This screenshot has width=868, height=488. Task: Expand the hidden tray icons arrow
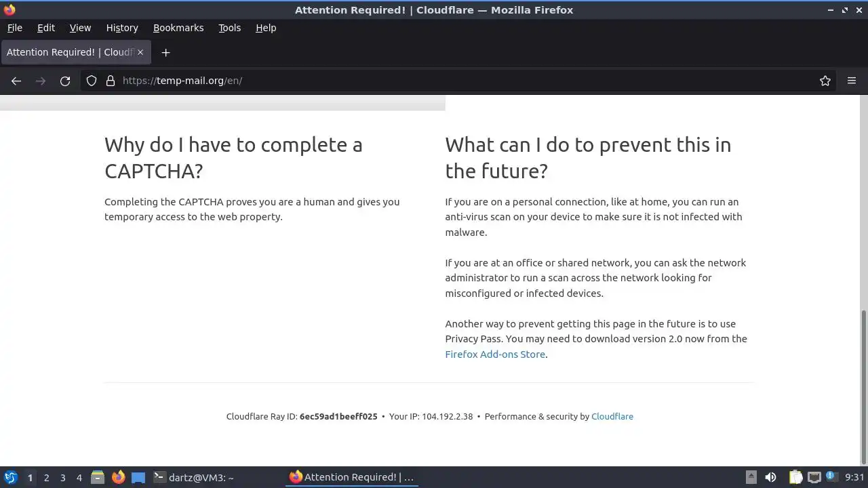751,477
